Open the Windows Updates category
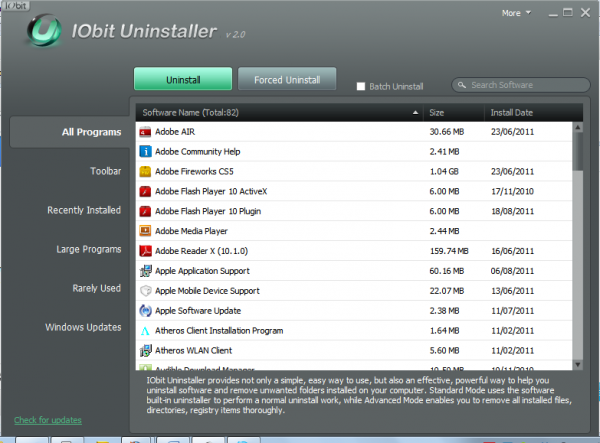The image size is (600, 443). click(83, 327)
